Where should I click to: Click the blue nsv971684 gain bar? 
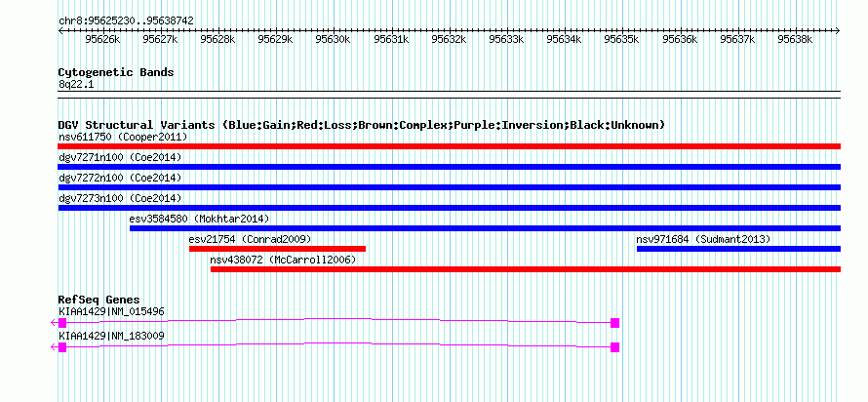click(x=738, y=249)
